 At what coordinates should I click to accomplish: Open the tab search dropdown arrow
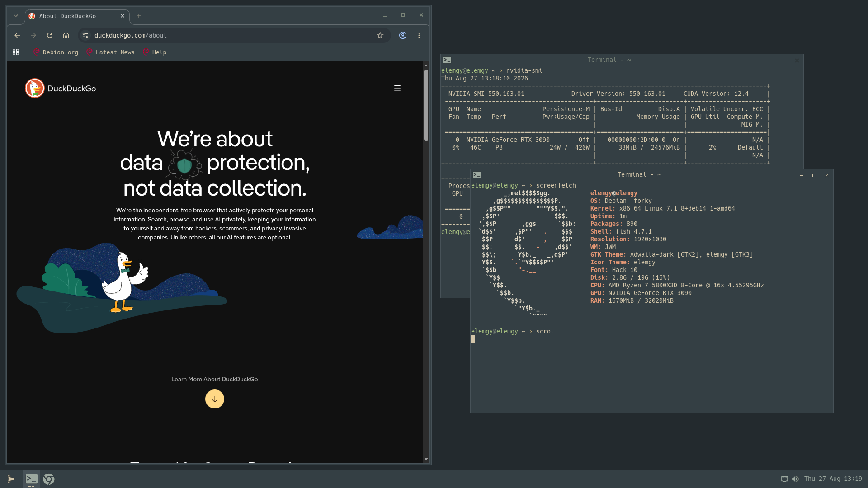[x=16, y=16]
